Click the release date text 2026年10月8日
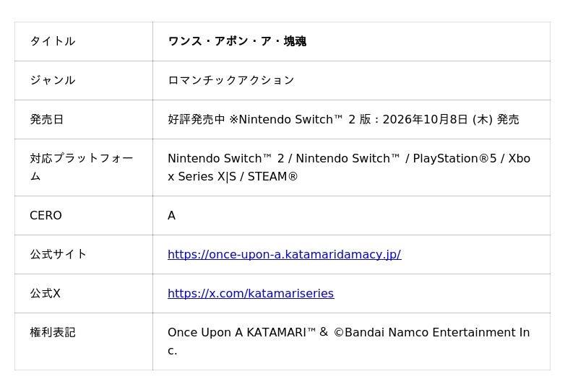578x392 pixels. pos(425,119)
